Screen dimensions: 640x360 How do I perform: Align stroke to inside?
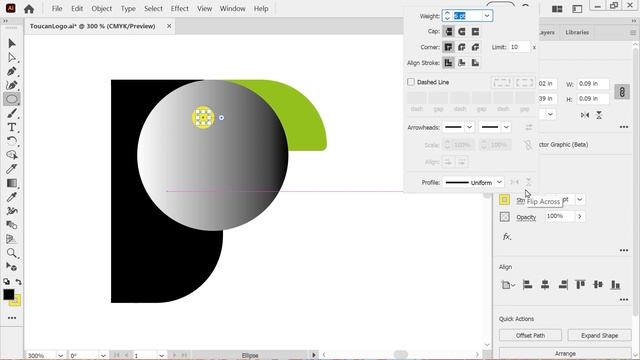462,62
